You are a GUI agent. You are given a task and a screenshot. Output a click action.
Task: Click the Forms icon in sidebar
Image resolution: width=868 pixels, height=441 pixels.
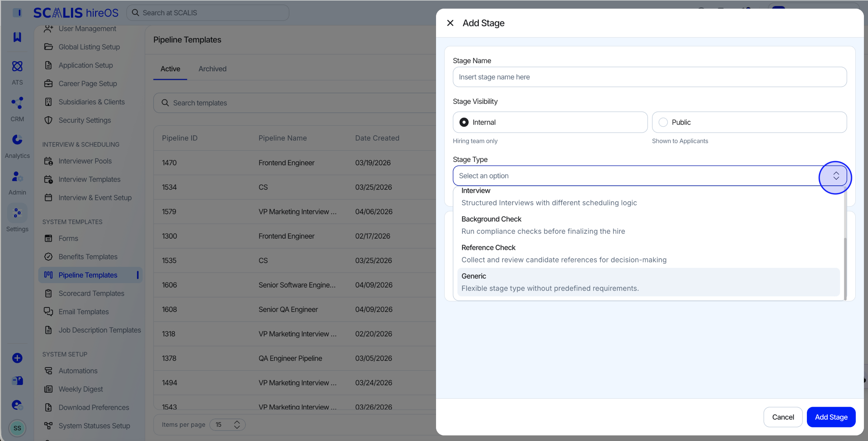point(49,238)
